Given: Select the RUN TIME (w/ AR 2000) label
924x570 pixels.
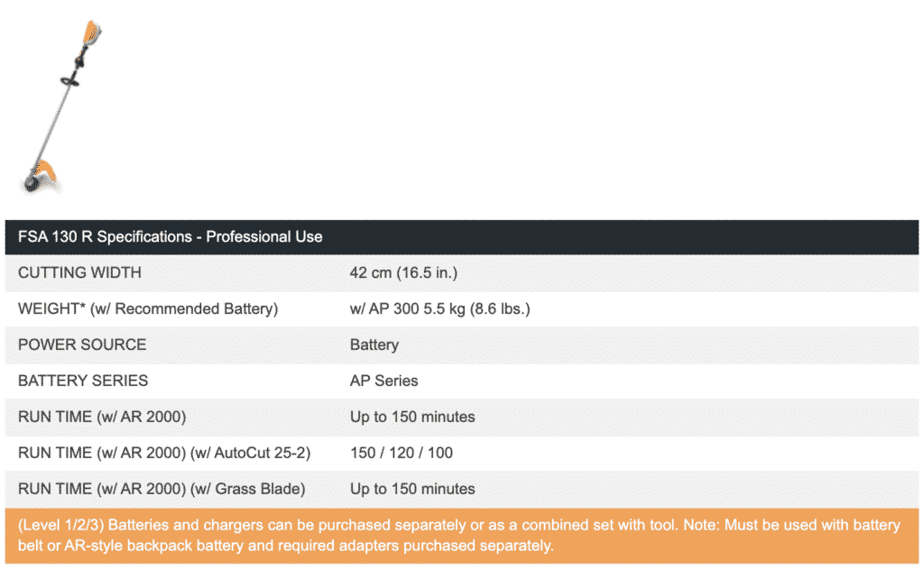Looking at the screenshot, I should coord(102,417).
